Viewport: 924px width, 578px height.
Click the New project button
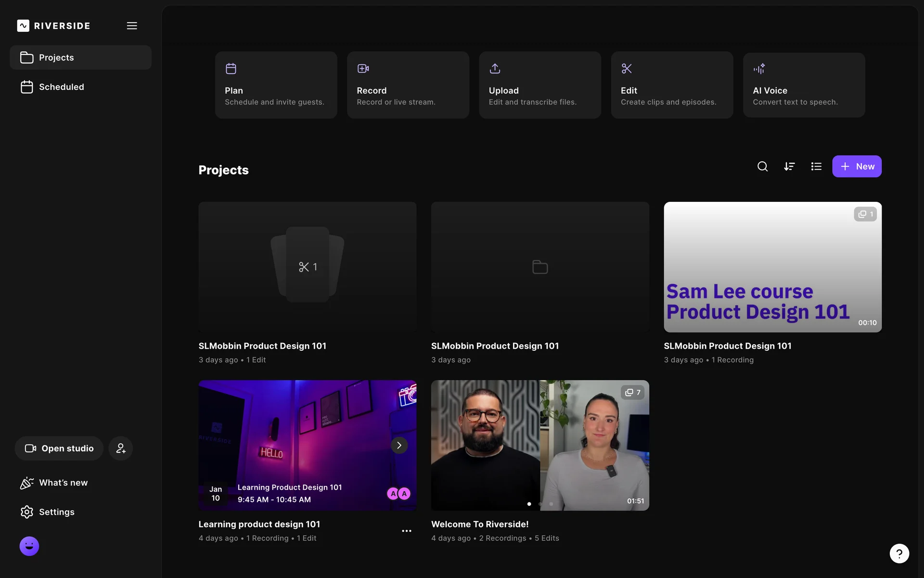857,167
